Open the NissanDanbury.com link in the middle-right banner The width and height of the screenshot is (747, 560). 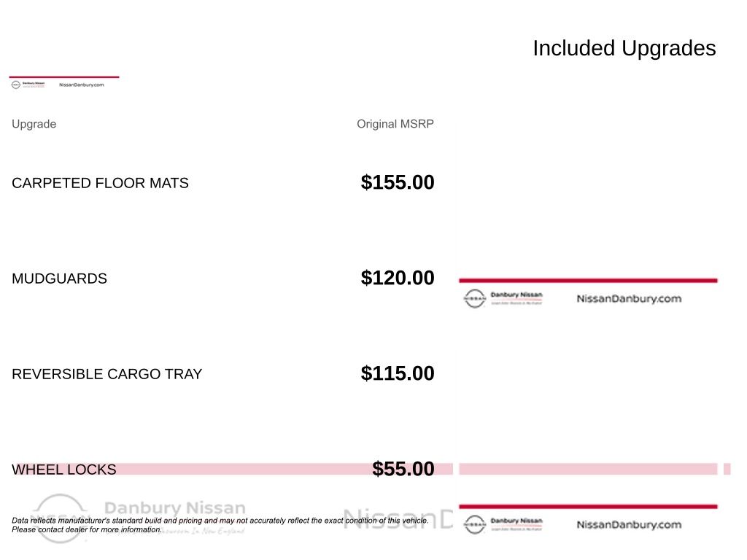629,298
